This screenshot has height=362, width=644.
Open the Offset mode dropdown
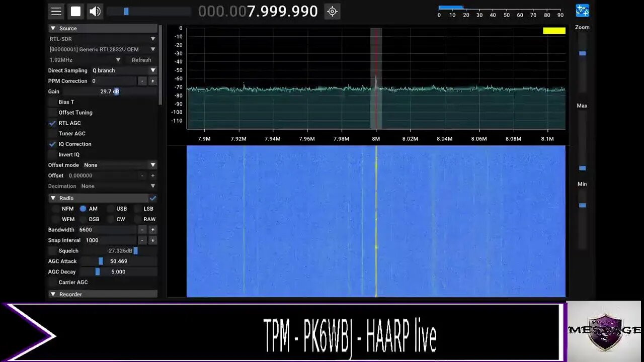120,165
